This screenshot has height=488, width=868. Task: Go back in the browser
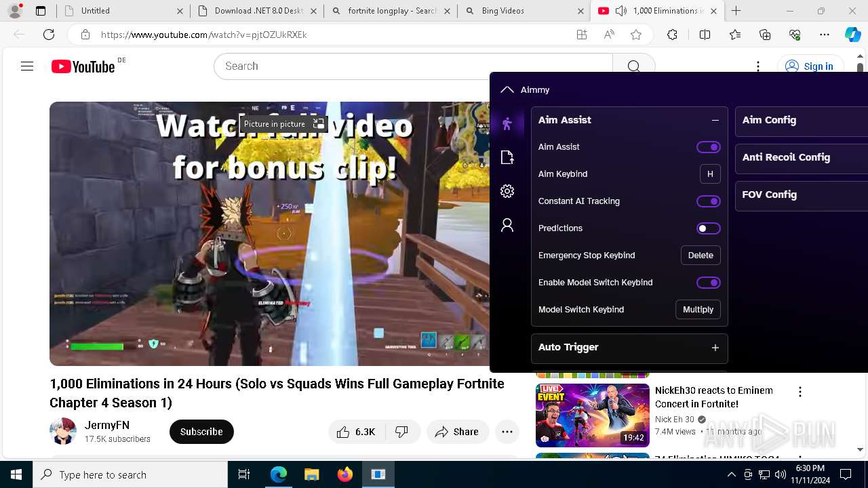click(19, 35)
